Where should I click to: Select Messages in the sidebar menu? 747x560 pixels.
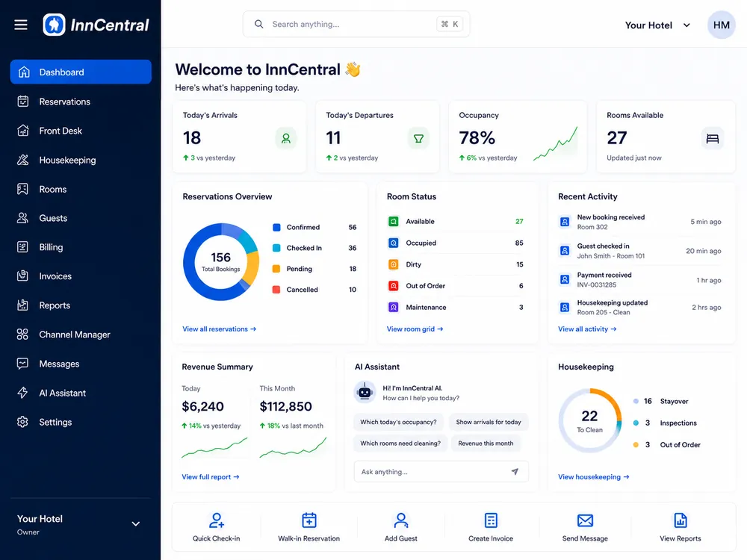(81, 364)
